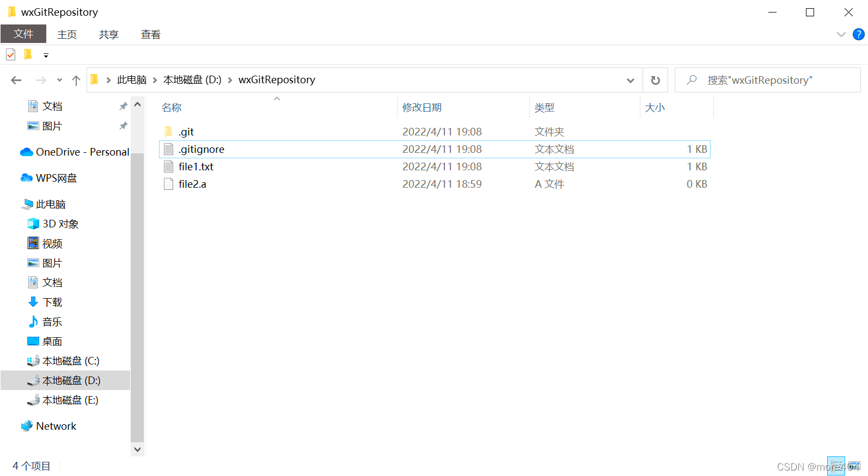Switch to the 共享 ribbon tab
This screenshot has height=476, width=868.
[x=109, y=34]
